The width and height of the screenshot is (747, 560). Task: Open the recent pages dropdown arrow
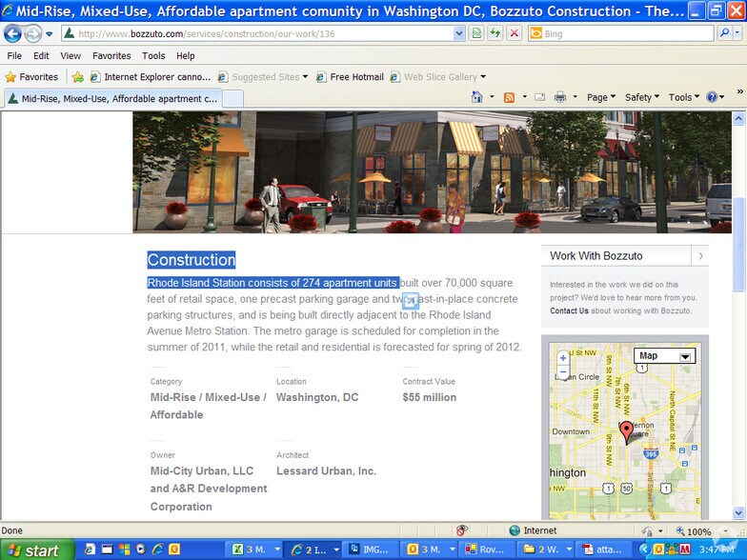pyautogui.click(x=50, y=34)
